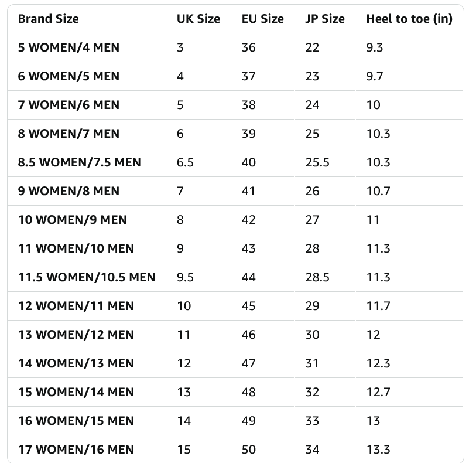Click EU size 42 cell
Viewport: 476px width, 463px height.
coord(249,220)
